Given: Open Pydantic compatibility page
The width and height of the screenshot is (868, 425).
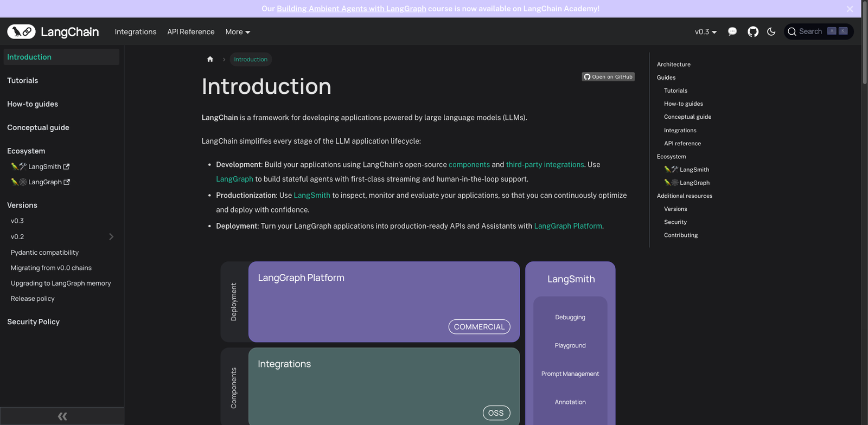Looking at the screenshot, I should coord(44,253).
